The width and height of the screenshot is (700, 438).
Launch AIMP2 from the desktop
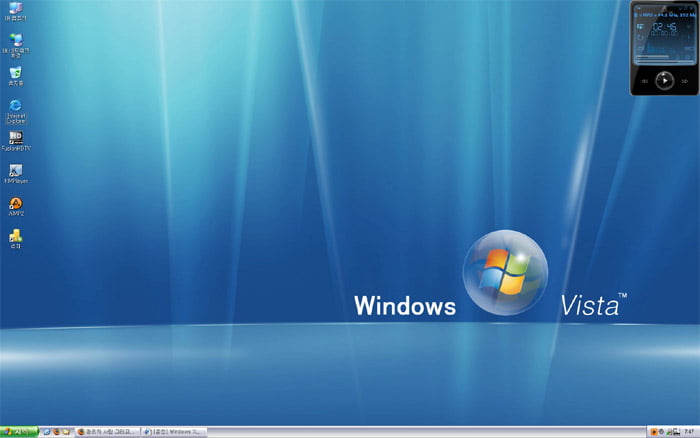click(16, 204)
